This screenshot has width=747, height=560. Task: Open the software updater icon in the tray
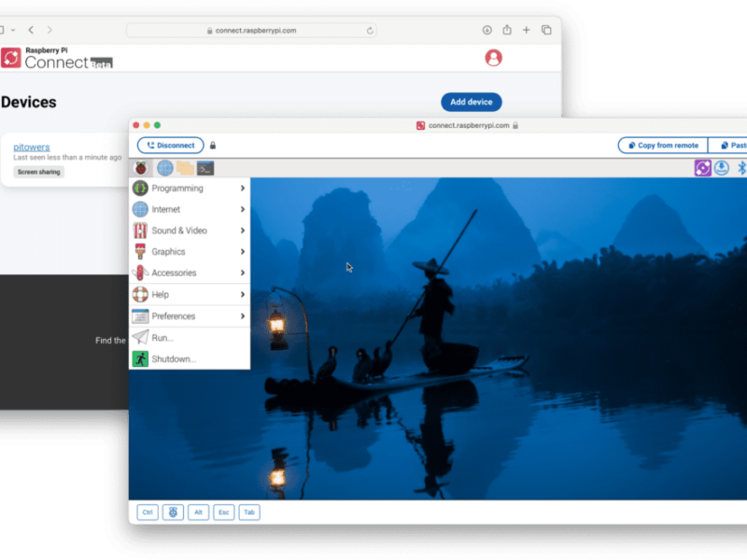pos(721,168)
